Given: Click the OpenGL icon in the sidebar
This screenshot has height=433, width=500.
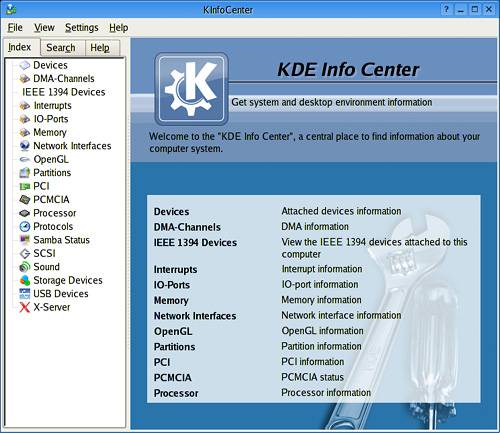Looking at the screenshot, I should point(25,159).
